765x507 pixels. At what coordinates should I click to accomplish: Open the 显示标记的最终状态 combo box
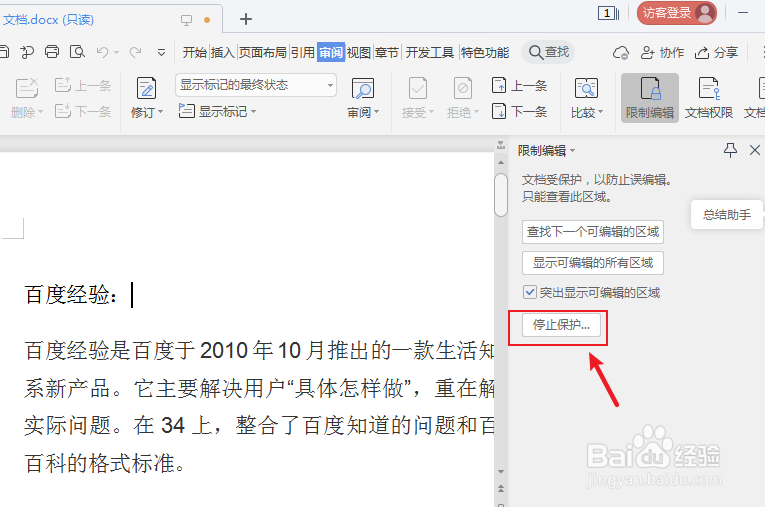(256, 85)
